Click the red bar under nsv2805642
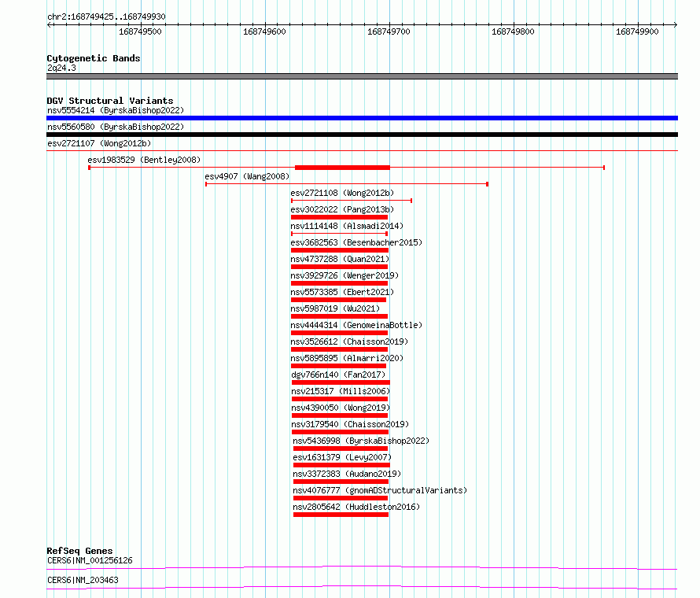This screenshot has width=700, height=598. [x=341, y=515]
